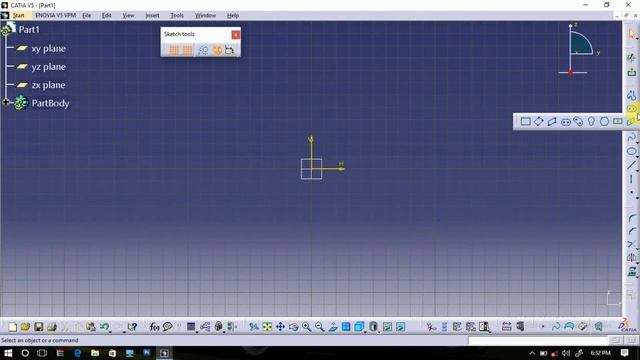Click the Fit All In icon
Screen dimensions: 640x360
click(x=267, y=327)
